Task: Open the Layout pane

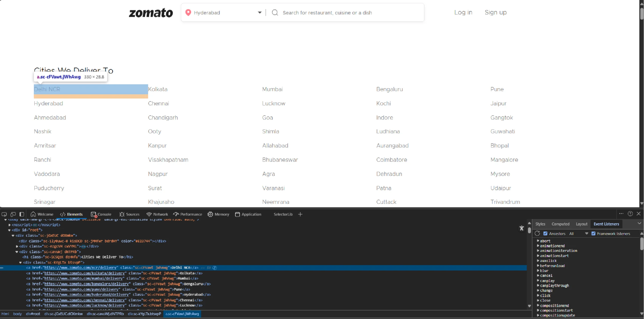Action: (581, 224)
